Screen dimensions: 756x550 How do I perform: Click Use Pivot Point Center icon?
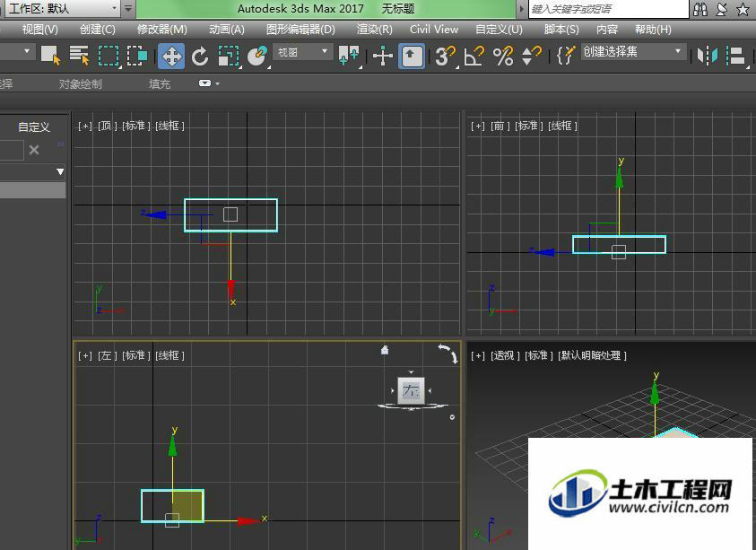point(349,56)
